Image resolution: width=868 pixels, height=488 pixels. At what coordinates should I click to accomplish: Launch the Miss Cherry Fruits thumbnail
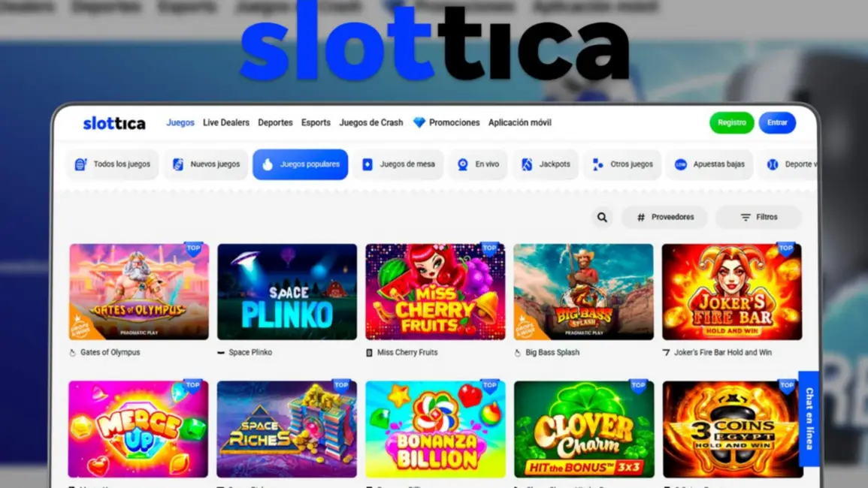(435, 292)
